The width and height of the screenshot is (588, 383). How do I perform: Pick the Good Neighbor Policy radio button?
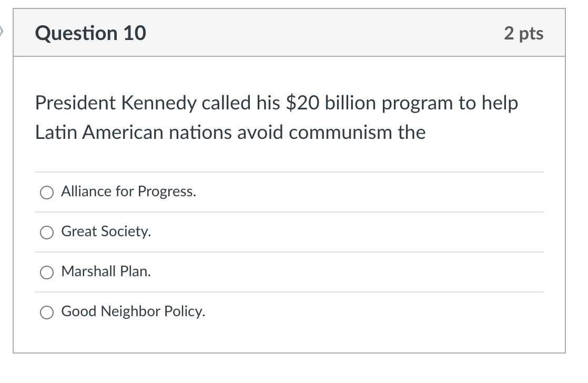46,312
